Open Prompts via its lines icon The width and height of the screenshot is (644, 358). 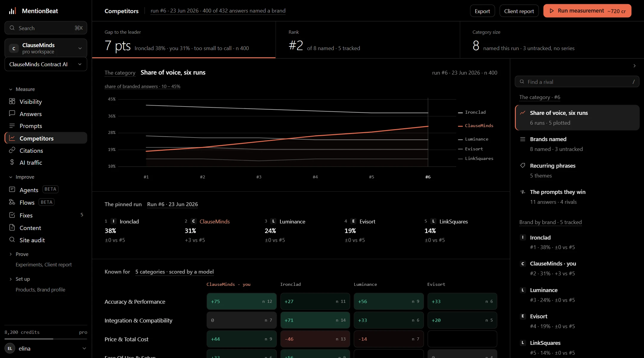click(12, 126)
